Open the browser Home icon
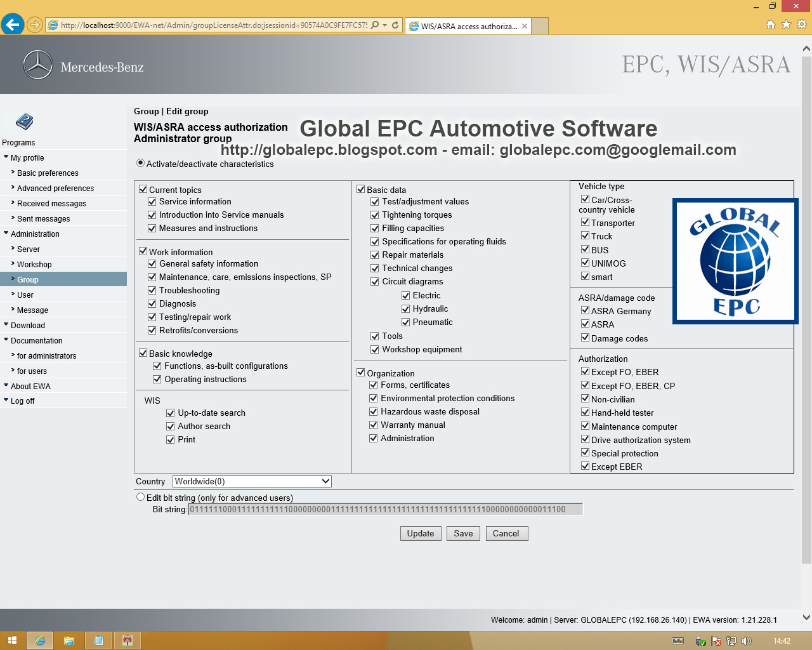The height and width of the screenshot is (650, 812). tap(771, 25)
